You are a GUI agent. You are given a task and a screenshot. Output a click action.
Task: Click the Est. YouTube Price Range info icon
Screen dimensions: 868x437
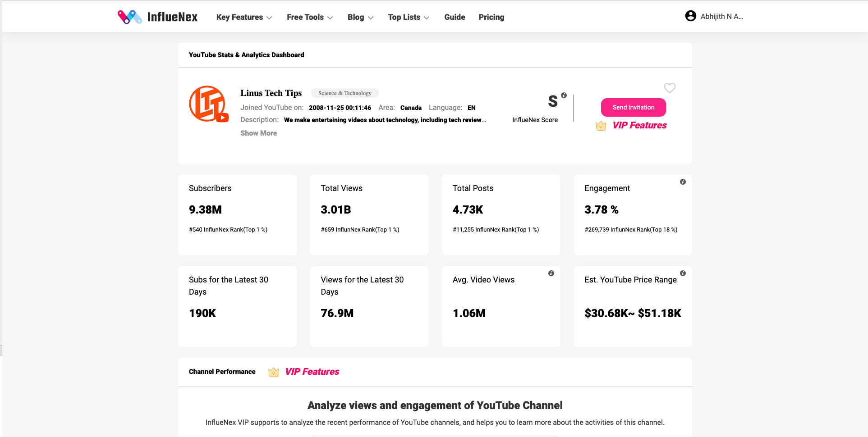(x=683, y=273)
